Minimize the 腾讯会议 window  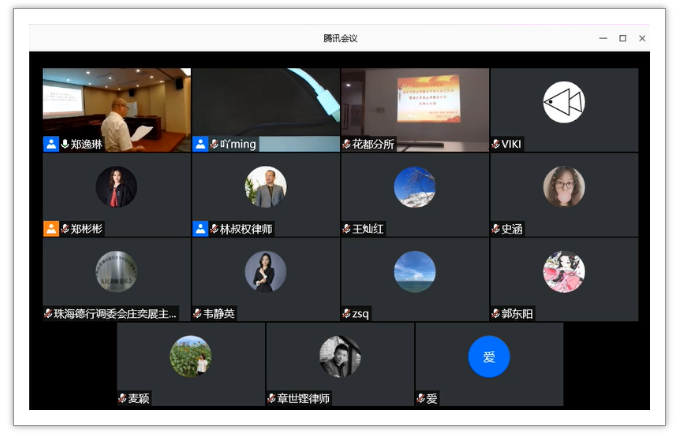pyautogui.click(x=603, y=38)
